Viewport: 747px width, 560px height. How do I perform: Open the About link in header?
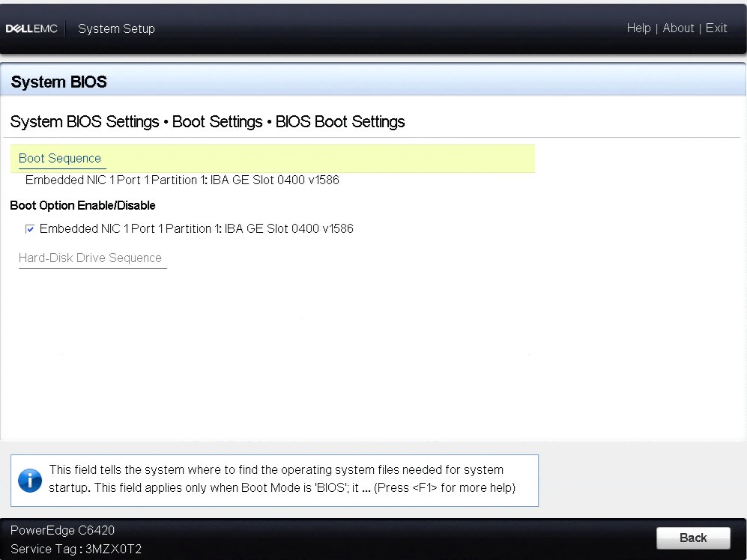tap(678, 28)
